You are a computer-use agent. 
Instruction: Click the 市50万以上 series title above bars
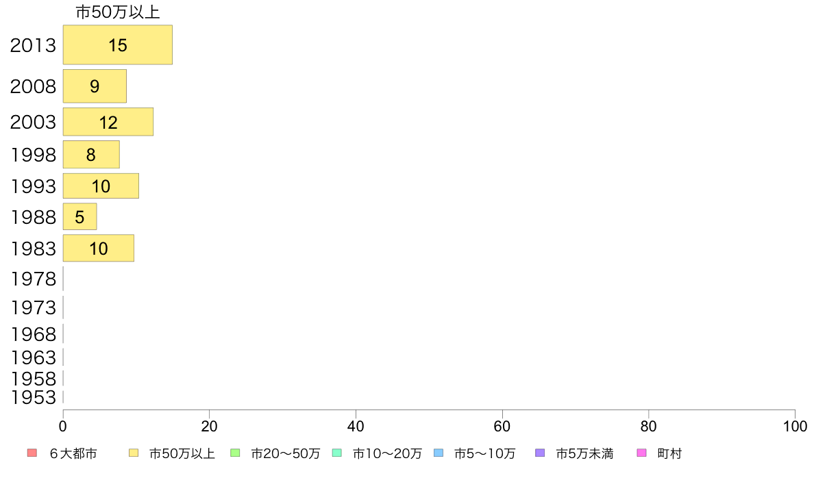tap(117, 12)
